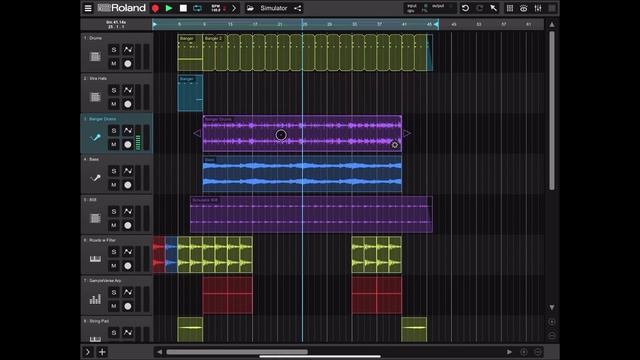
Task: Solo track 5 (808)
Action: tap(114, 211)
